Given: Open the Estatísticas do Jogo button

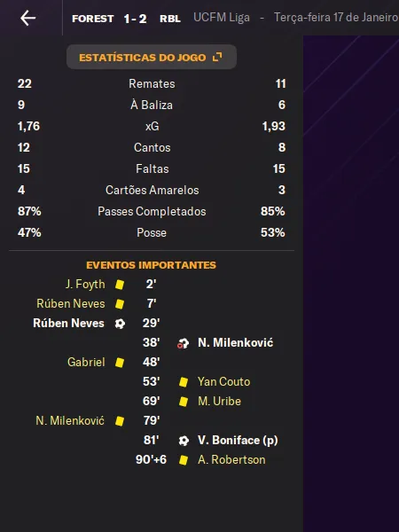Looking at the screenshot, I should [152, 57].
